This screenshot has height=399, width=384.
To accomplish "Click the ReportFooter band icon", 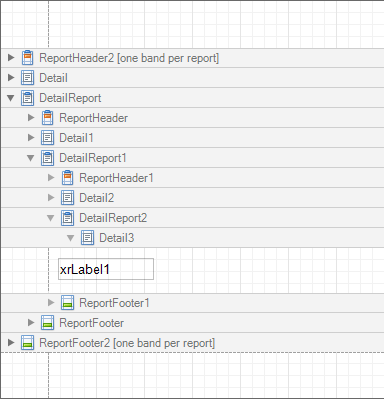I will pos(47,323).
